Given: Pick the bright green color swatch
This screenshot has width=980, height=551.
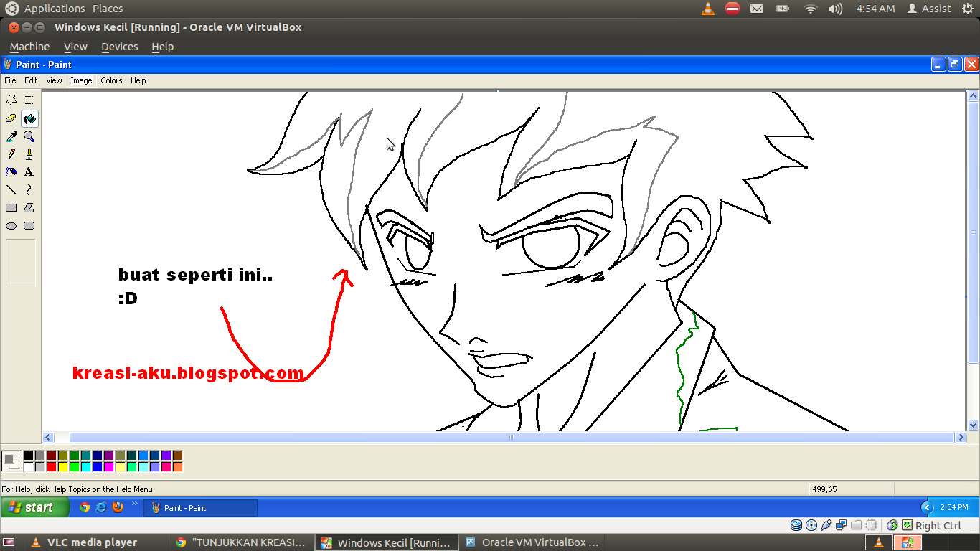Looking at the screenshot, I should tap(74, 466).
